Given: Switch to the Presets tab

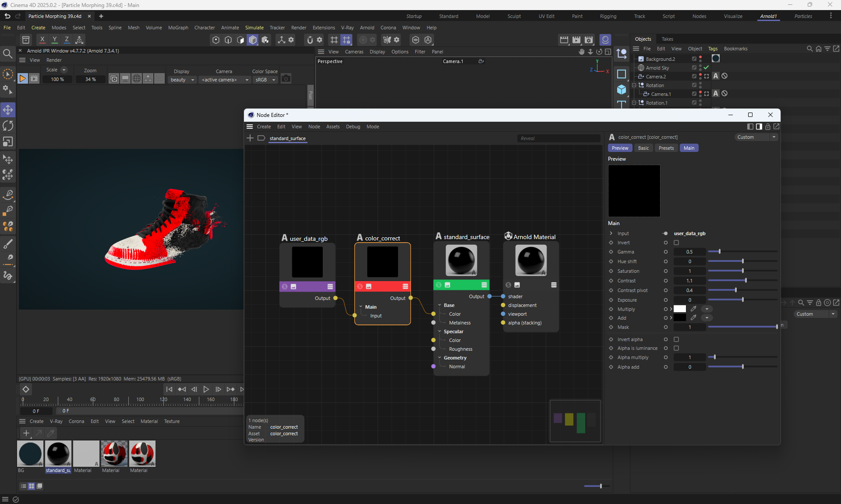Looking at the screenshot, I should [666, 148].
